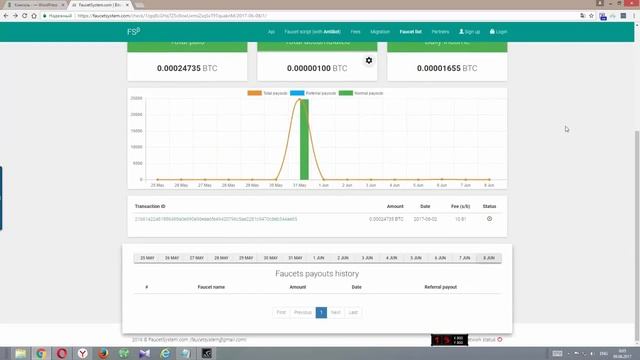
Task: Open Yandex browser from the taskbar
Action: click(83, 353)
